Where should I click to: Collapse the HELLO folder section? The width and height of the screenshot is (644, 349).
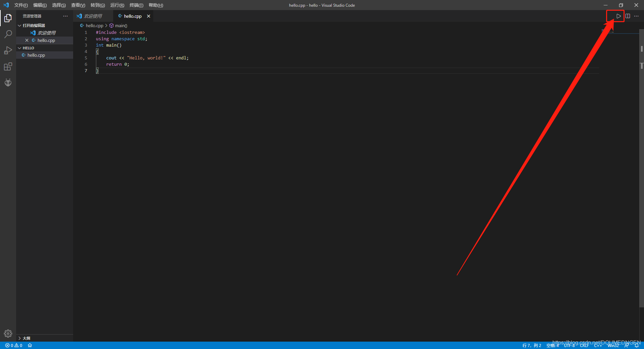(x=19, y=48)
